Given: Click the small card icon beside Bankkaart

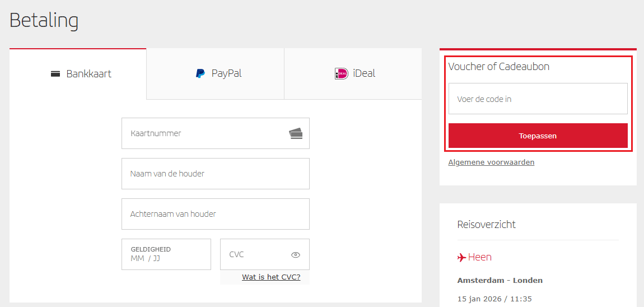Looking at the screenshot, I should [x=55, y=74].
